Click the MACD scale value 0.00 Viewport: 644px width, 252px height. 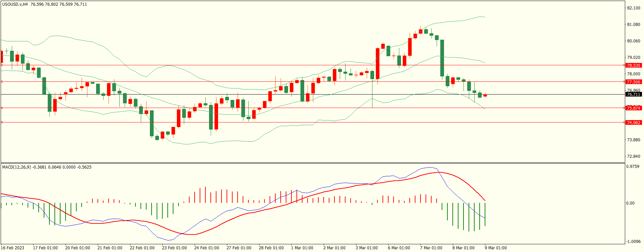pyautogui.click(x=630, y=203)
